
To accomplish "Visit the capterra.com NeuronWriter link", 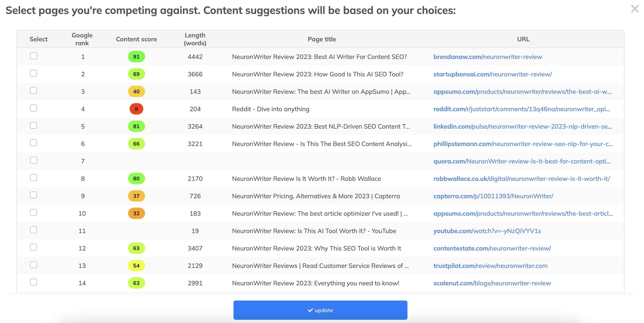I will click(x=493, y=196).
